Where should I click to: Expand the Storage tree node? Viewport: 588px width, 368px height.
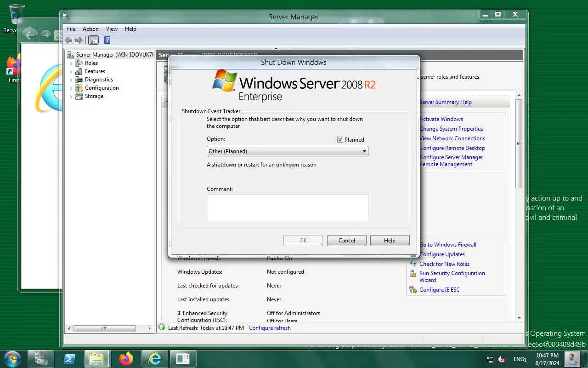[x=71, y=97]
